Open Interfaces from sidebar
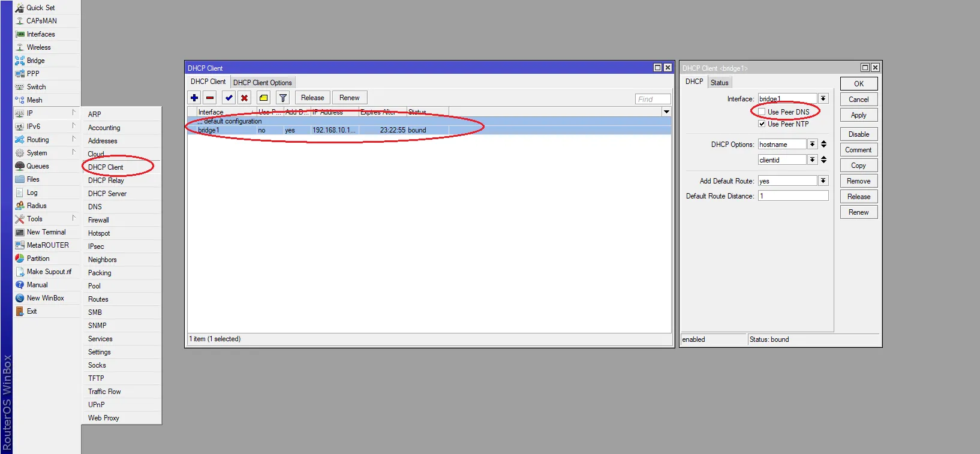Viewport: 980px width, 454px height. coord(41,34)
